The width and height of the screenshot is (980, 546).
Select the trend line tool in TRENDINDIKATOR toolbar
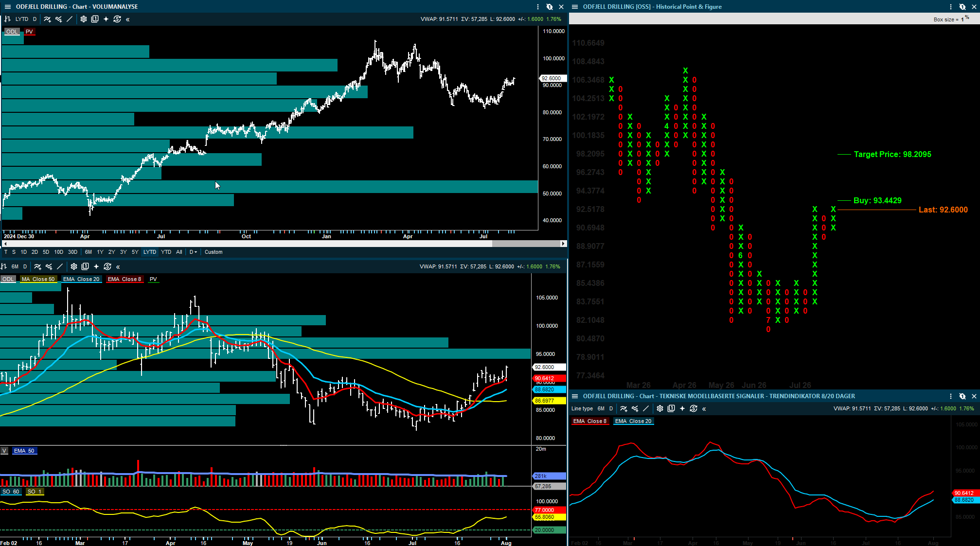point(646,409)
